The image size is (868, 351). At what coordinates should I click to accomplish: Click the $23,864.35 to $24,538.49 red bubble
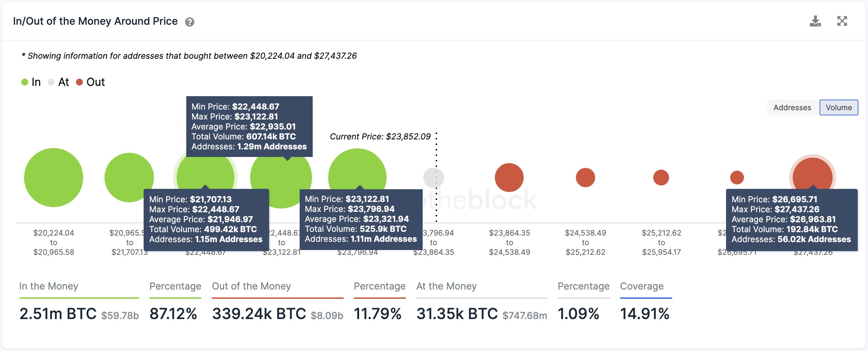tap(509, 178)
